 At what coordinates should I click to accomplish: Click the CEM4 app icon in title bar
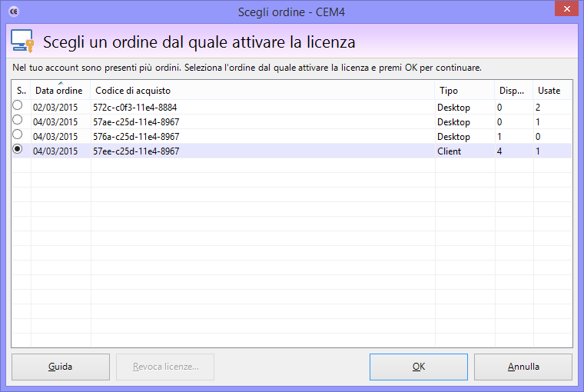(14, 12)
